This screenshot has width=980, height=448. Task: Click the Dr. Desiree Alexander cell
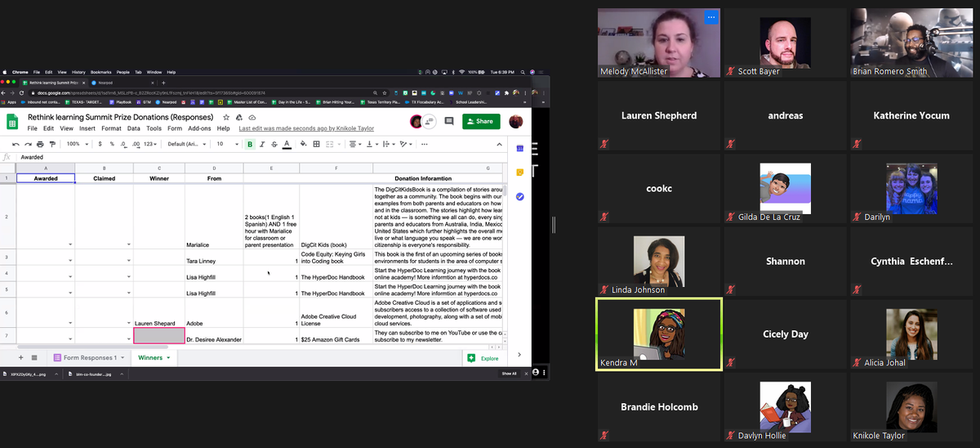point(214,335)
